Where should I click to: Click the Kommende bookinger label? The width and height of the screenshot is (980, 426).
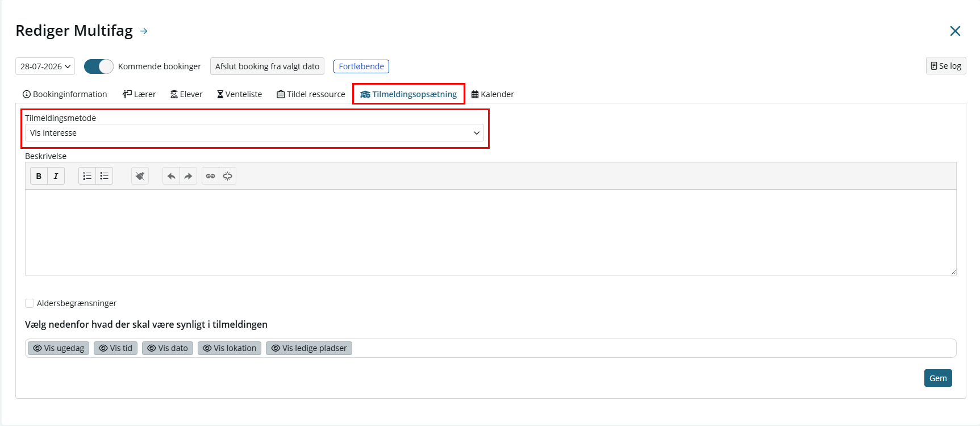(160, 66)
